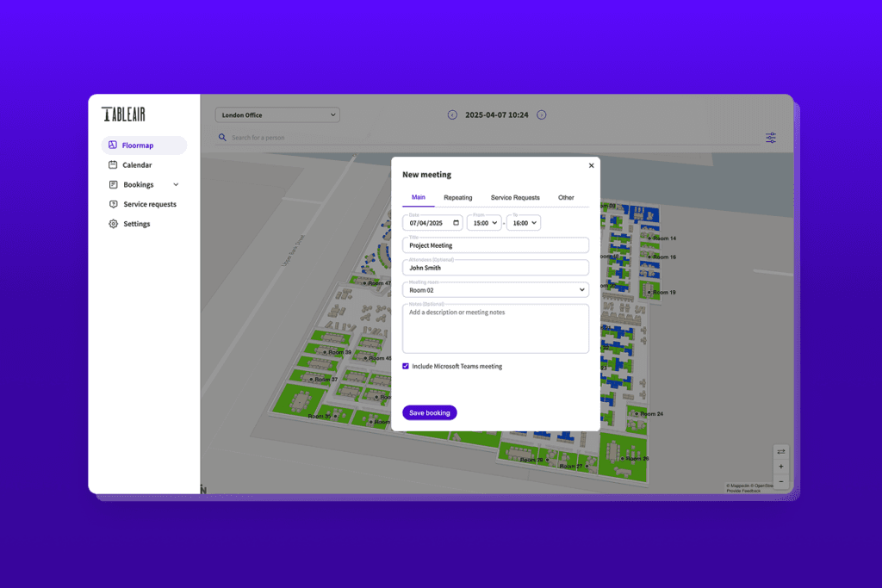Click the Provide Feedback link
The image size is (882, 588).
tap(744, 491)
